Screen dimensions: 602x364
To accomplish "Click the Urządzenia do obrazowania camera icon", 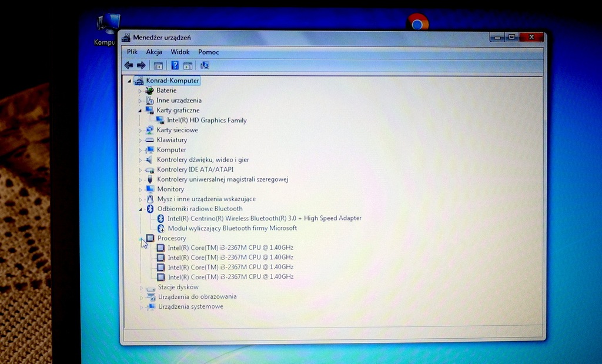I will coord(151,297).
